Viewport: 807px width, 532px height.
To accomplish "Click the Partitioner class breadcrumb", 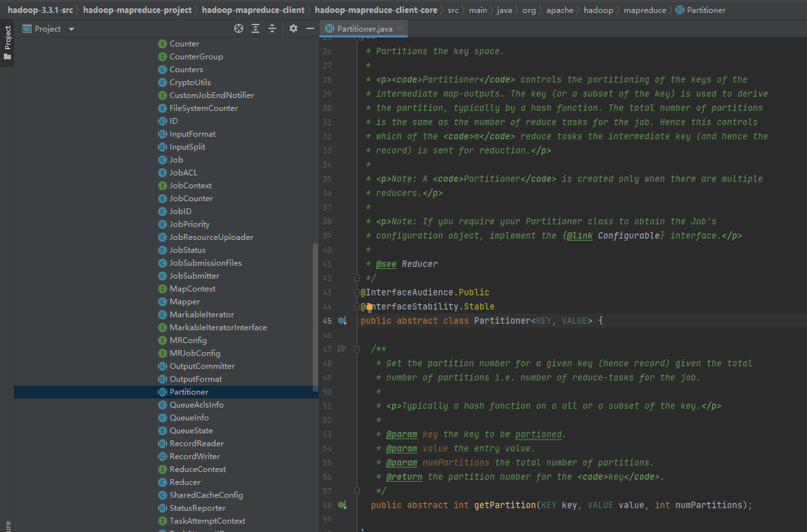I will [x=701, y=10].
